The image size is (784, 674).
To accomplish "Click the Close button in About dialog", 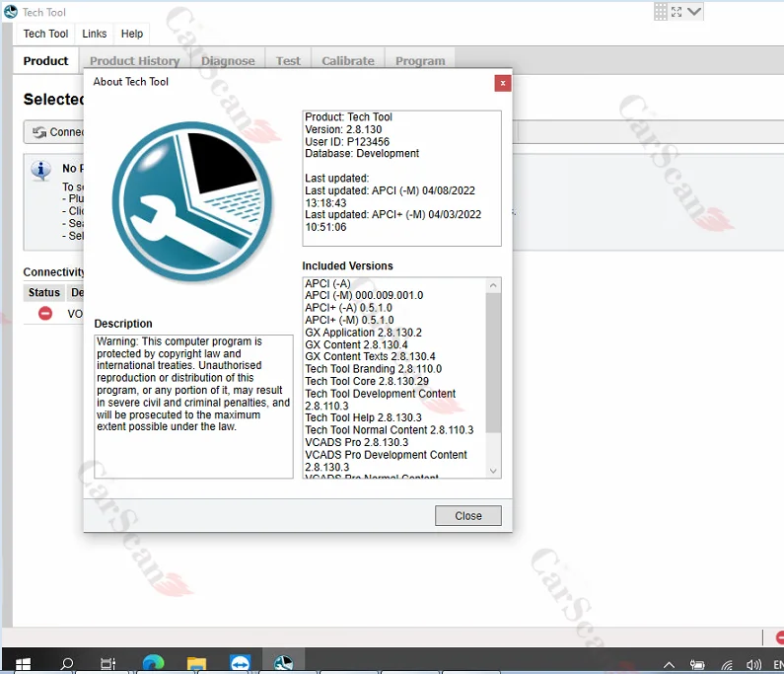I will (468, 516).
